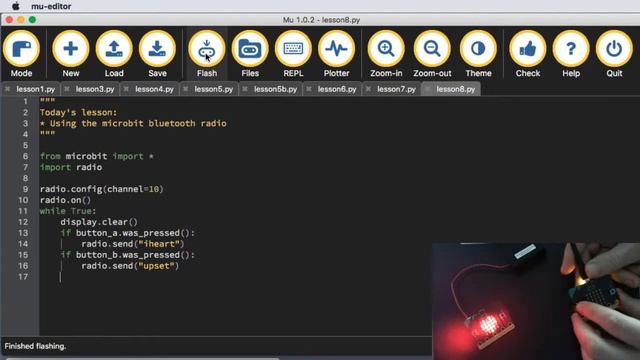Save the current file
640x360 pixels.
pyautogui.click(x=157, y=54)
